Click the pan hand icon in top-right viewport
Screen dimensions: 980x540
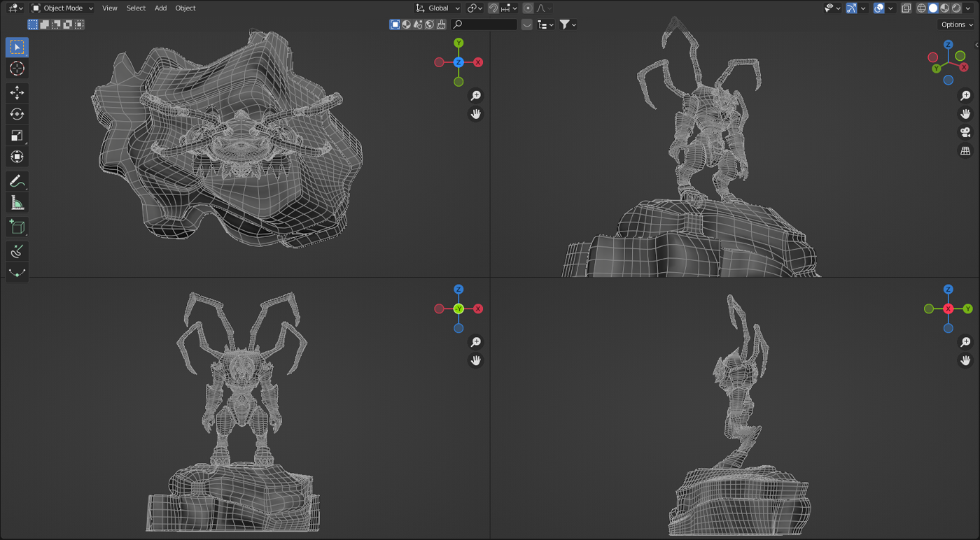click(x=965, y=114)
